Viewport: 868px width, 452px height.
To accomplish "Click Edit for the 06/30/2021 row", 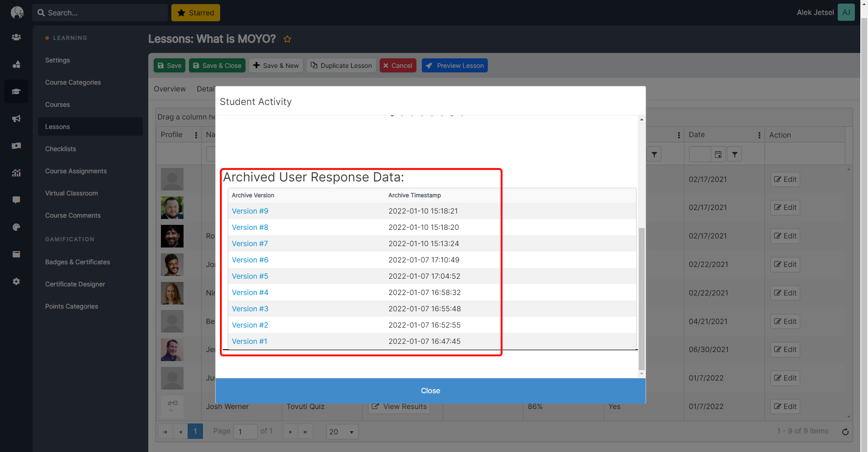I will point(785,349).
